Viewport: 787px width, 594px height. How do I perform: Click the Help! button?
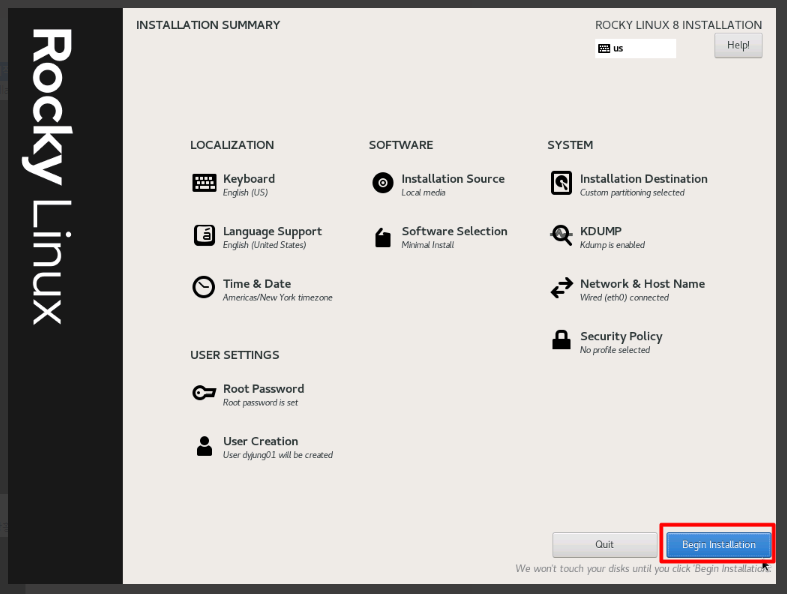[738, 45]
